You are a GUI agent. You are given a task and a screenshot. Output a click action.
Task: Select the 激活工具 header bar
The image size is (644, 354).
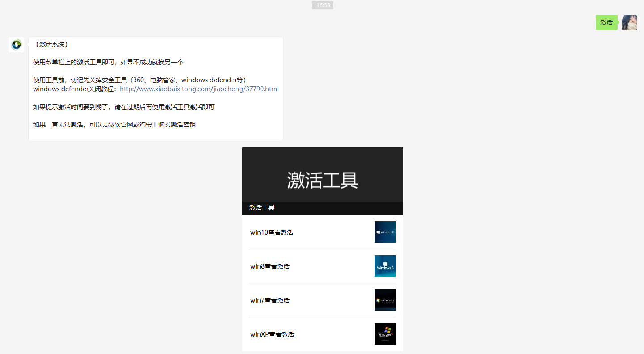322,207
